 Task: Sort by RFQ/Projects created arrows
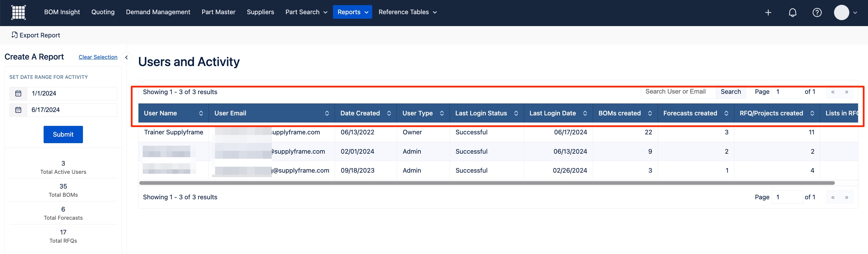coord(812,113)
